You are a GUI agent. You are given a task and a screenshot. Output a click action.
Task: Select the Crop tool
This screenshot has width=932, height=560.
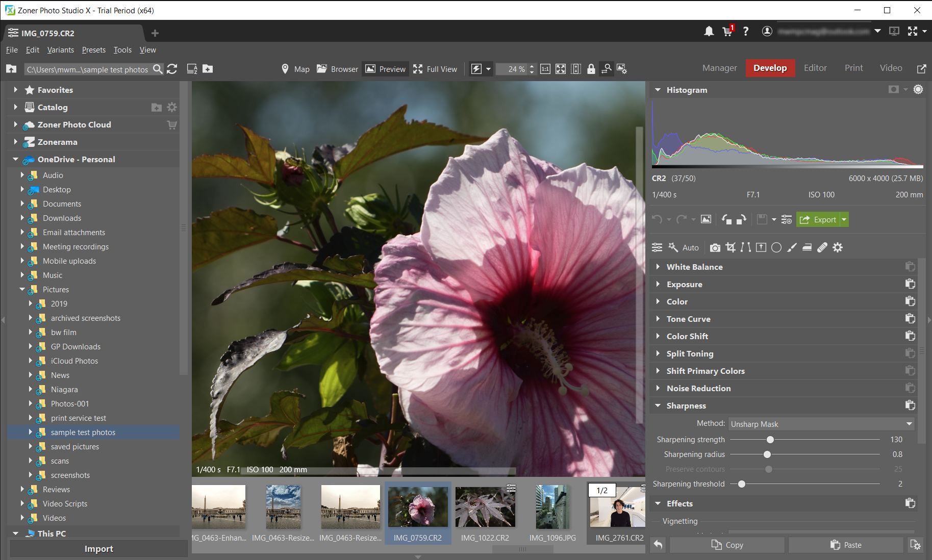(x=731, y=247)
